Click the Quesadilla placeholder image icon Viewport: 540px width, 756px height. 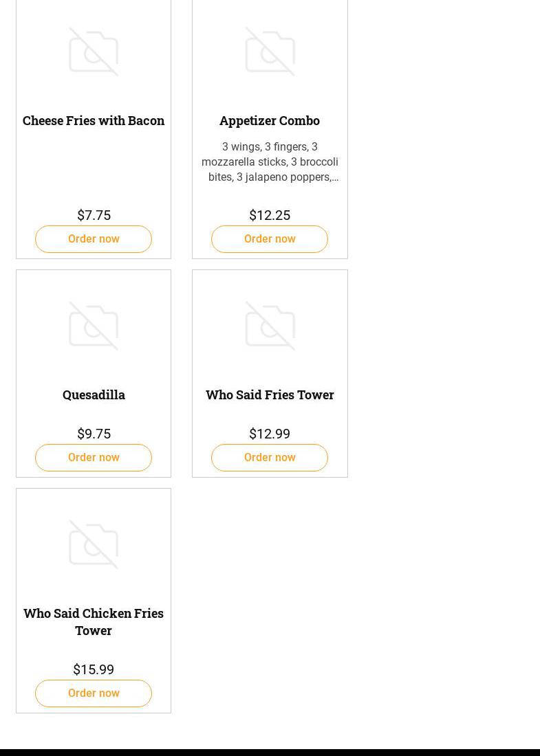[x=94, y=326]
